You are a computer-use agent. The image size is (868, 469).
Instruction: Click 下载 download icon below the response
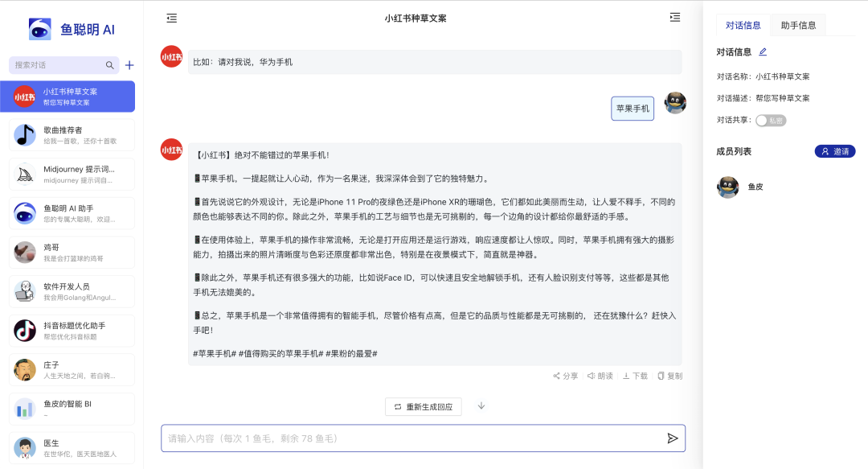[627, 376]
